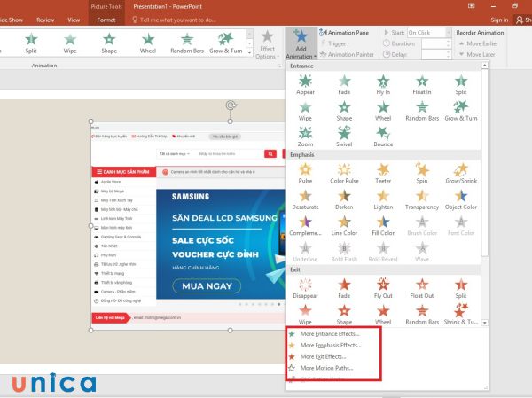Image resolution: width=532 pixels, height=398 pixels.
Task: Click the rotation handle above the picture
Action: tap(231, 105)
